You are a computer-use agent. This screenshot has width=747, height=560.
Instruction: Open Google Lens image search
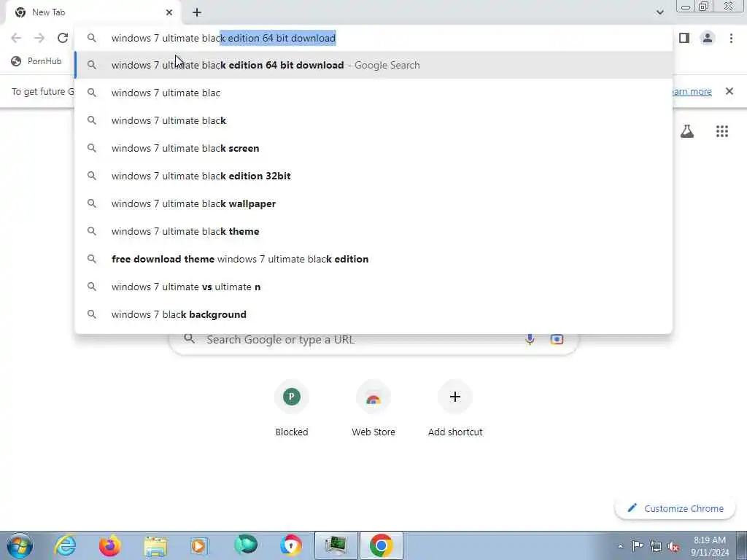[x=557, y=339]
